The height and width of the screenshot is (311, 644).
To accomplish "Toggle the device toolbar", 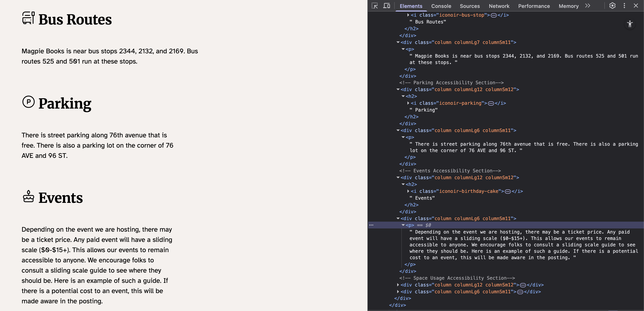I will click(x=387, y=6).
